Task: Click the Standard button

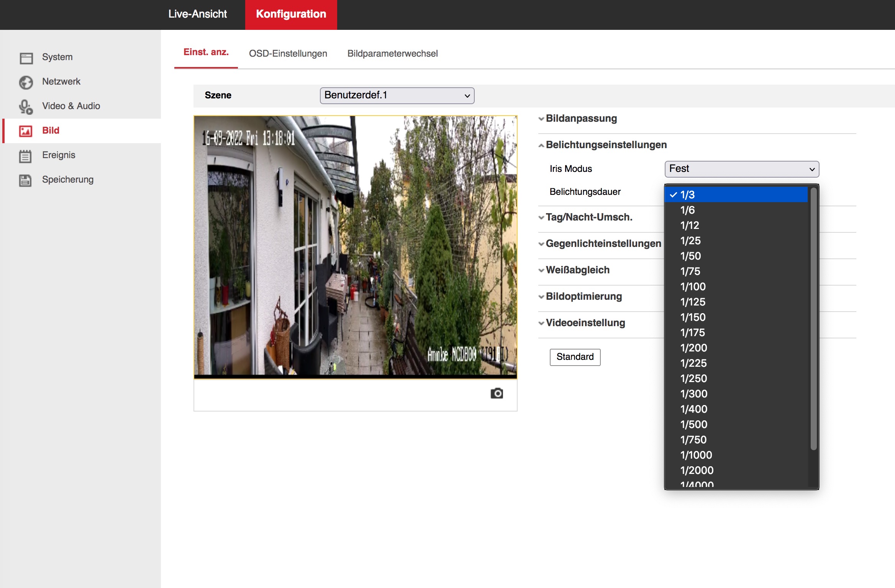Action: pyautogui.click(x=575, y=357)
